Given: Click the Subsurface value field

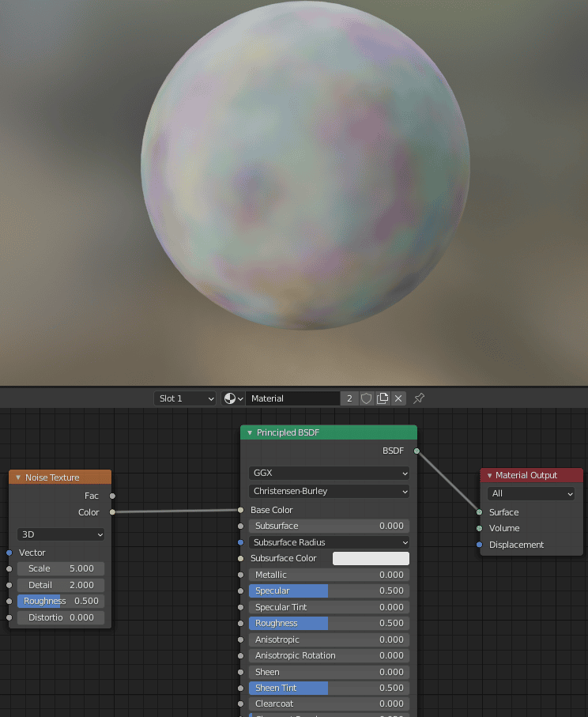Looking at the screenshot, I should click(x=329, y=526).
